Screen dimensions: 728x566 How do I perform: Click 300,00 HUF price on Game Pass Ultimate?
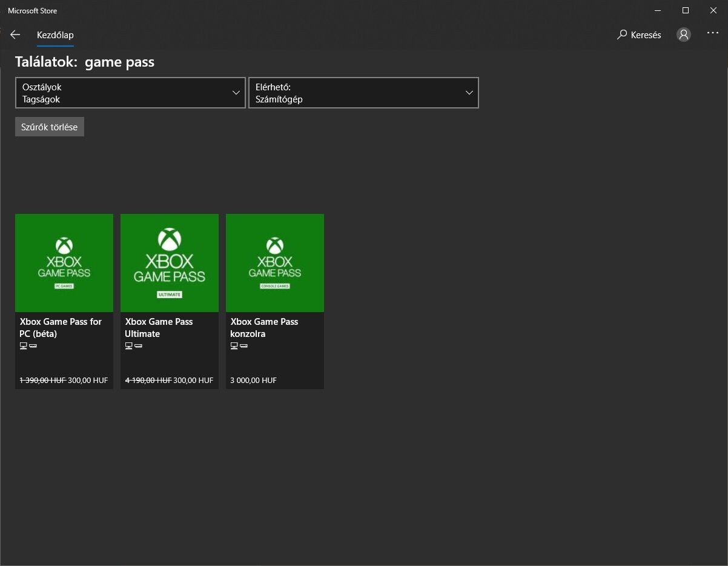click(193, 381)
